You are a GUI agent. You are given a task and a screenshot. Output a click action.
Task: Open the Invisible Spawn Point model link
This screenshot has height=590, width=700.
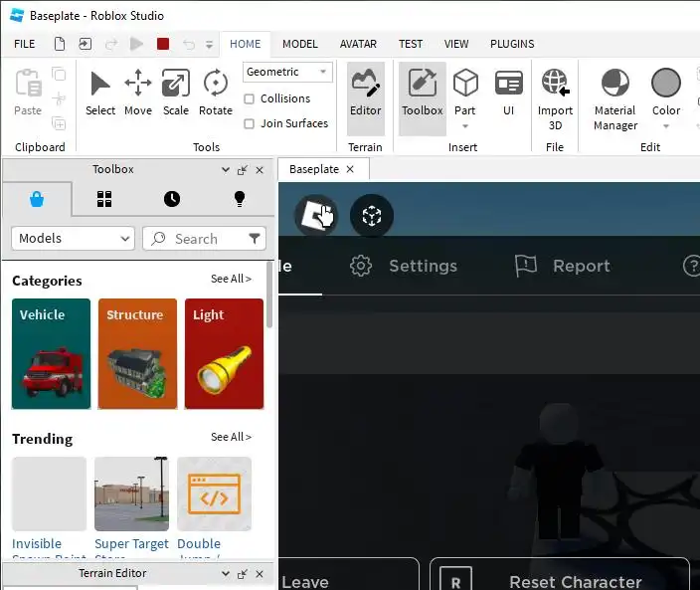pos(49,549)
